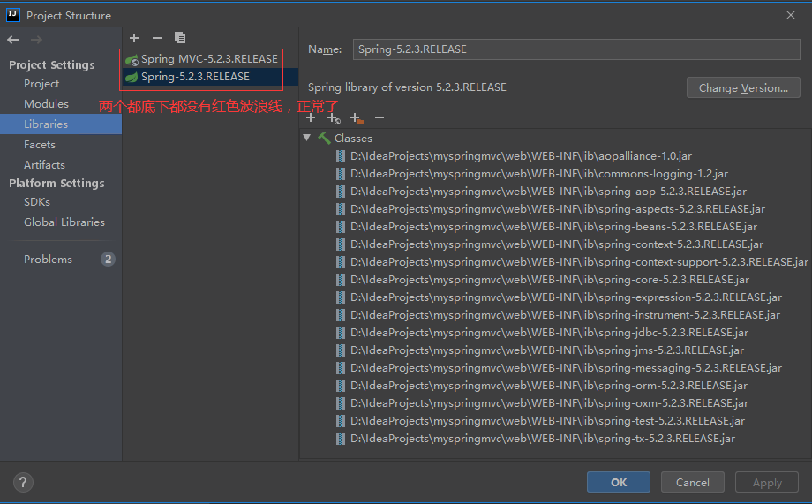Select spring-core-5.2.3.RELEASE.jar entry
The width and height of the screenshot is (812, 504).
coord(550,280)
